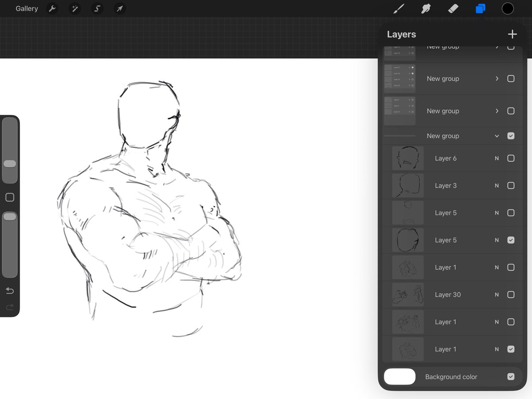
Task: Enable the unchecked Layer 5 checkbox
Action: [511, 213]
